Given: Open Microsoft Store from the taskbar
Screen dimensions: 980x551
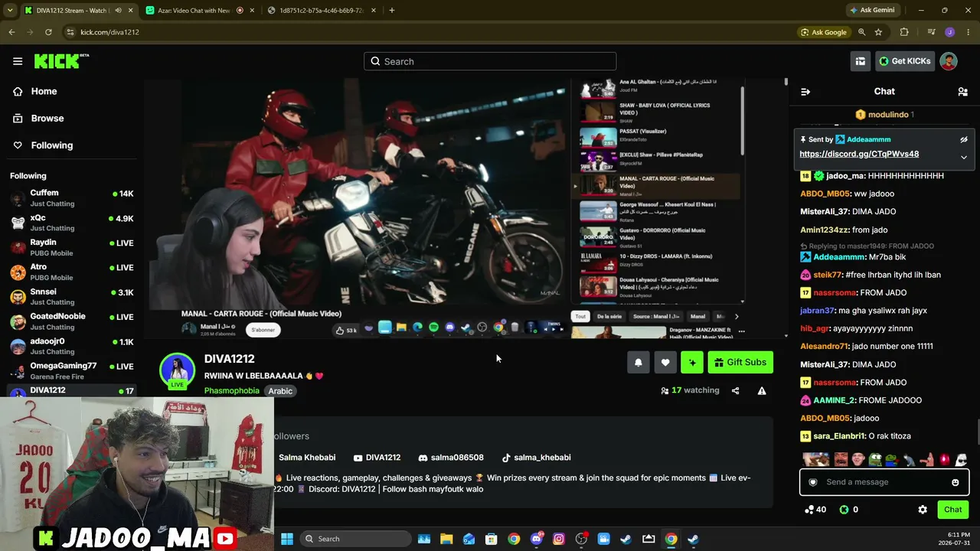Looking at the screenshot, I should pyautogui.click(x=492, y=539).
